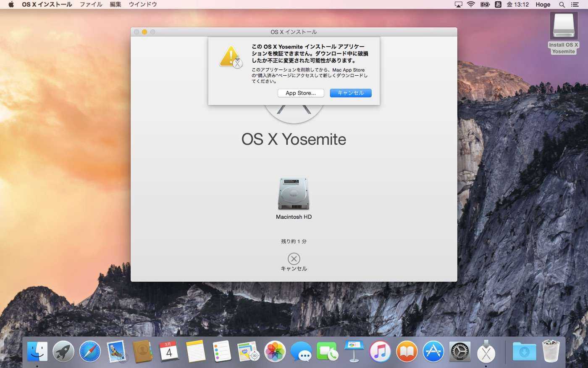The height and width of the screenshot is (368, 588).
Task: Open the Japanese input source menu
Action: pyautogui.click(x=498, y=5)
